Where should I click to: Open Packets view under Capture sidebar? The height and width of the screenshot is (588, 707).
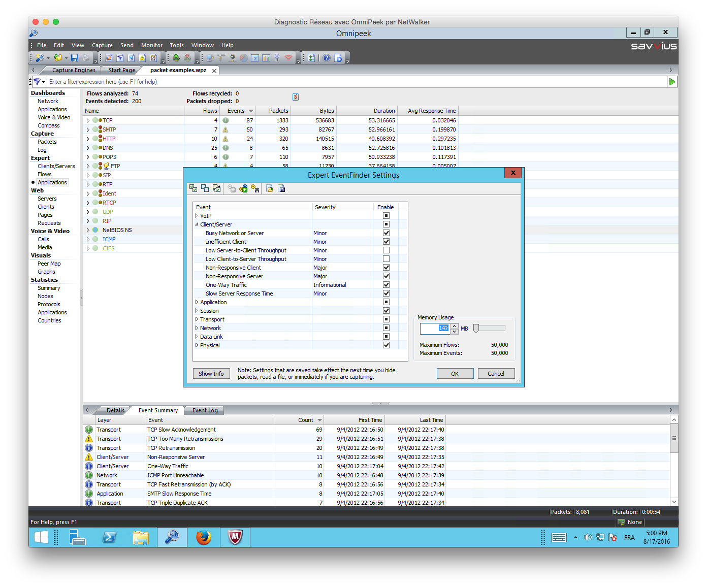point(47,142)
